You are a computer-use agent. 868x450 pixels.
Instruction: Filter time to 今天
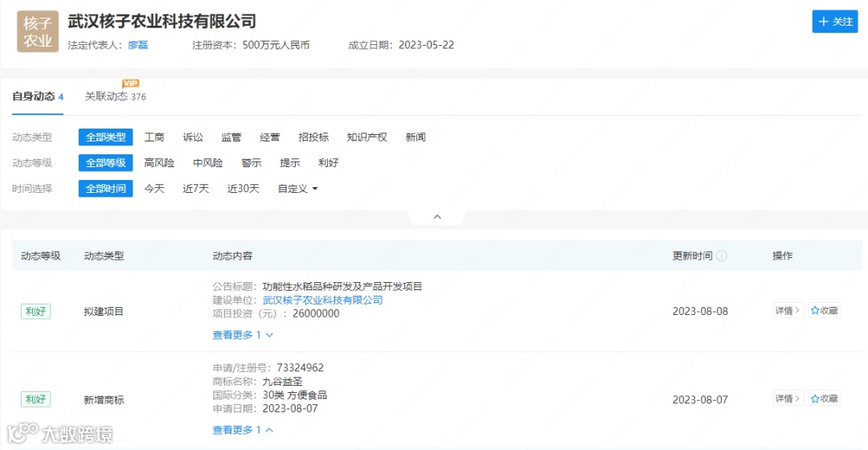click(154, 189)
